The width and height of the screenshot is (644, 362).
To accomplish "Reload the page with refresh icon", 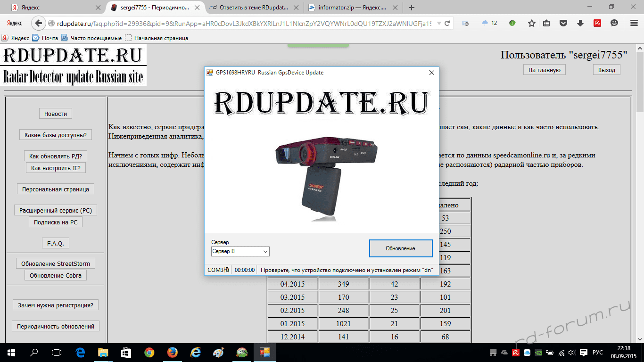I will click(x=447, y=23).
